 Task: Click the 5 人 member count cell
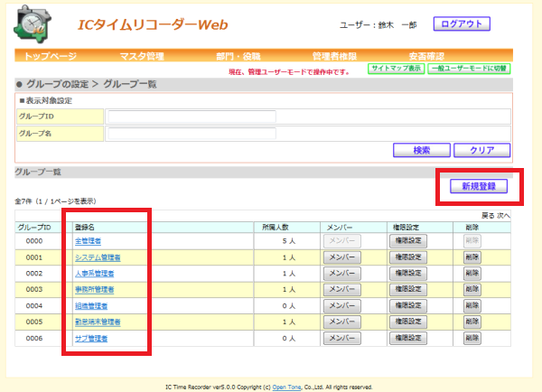coord(289,241)
